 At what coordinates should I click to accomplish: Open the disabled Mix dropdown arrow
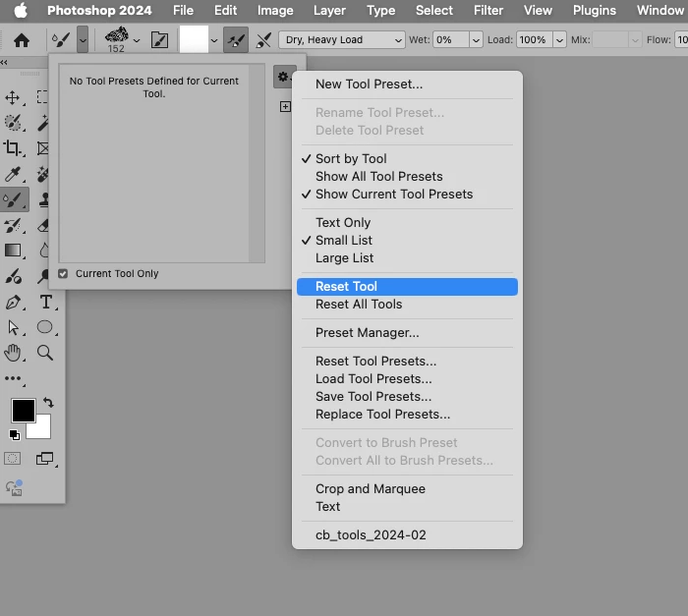click(635, 40)
